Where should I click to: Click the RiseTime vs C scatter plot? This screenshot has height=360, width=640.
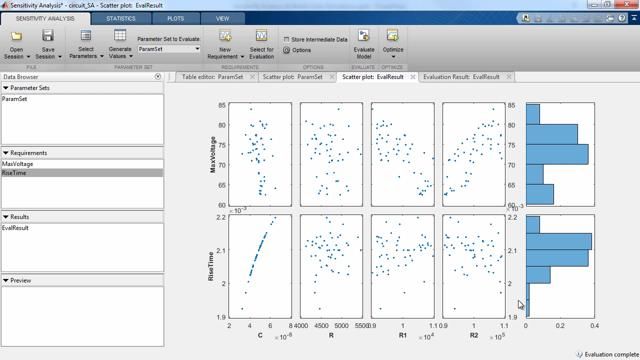coord(260,266)
